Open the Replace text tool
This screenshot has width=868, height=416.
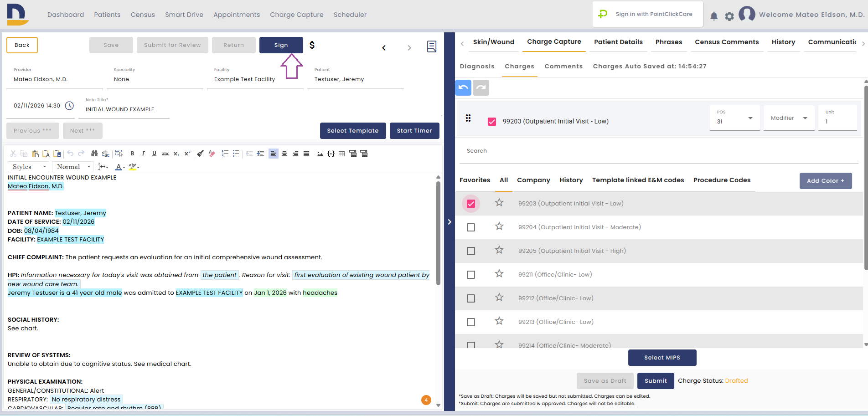point(105,154)
